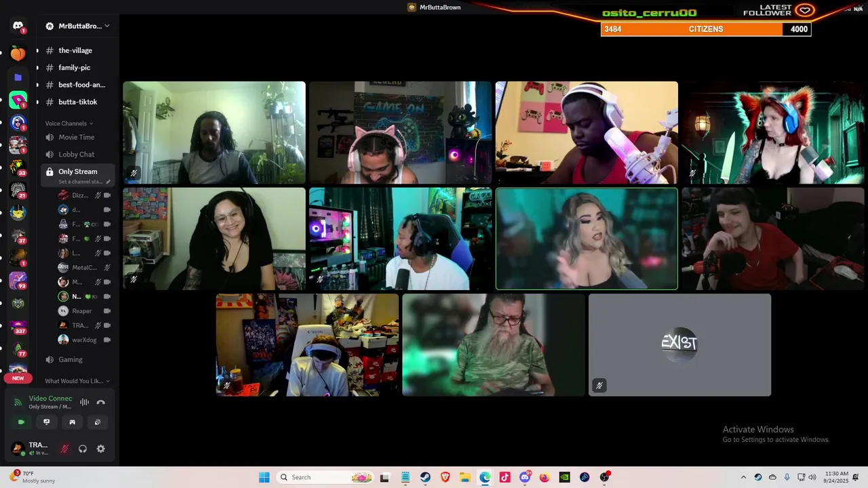This screenshot has height=488, width=868.
Task: Join the Movie Time voice channel
Action: 78,137
